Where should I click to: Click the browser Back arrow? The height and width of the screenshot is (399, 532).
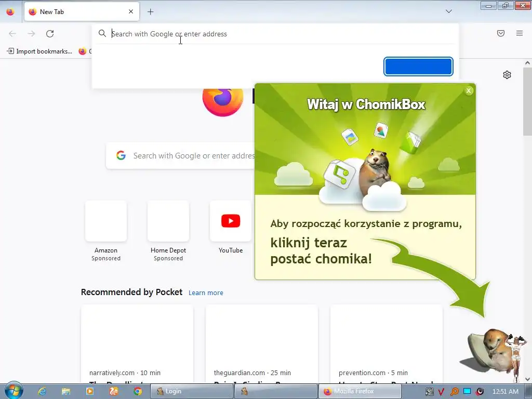point(12,34)
